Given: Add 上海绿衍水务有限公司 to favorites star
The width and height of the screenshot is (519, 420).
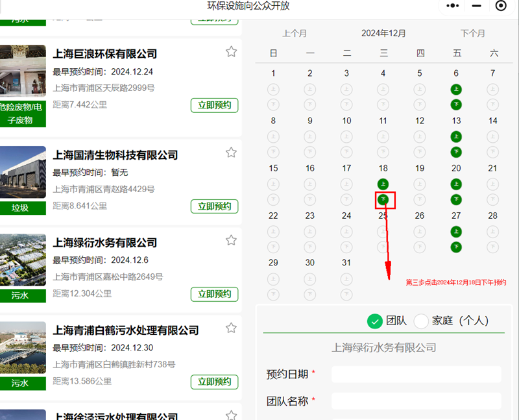Looking at the screenshot, I should tap(231, 240).
